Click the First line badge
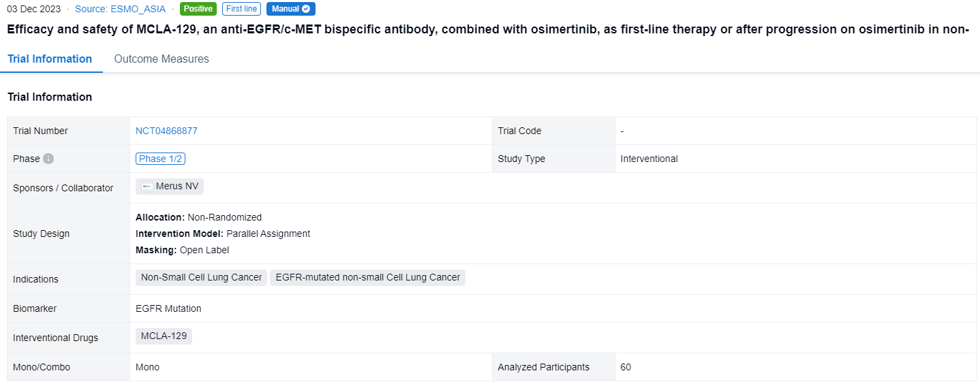This screenshot has height=384, width=980. 241,9
